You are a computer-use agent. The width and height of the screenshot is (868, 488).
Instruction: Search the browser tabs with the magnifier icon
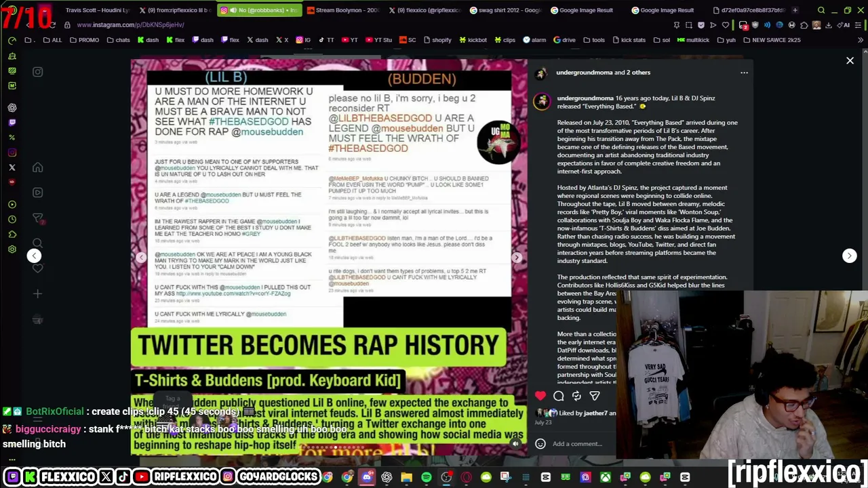click(821, 10)
